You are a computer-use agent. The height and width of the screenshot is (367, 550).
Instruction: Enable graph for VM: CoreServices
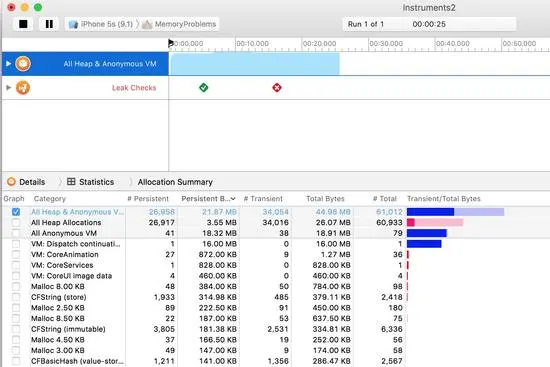[16, 265]
